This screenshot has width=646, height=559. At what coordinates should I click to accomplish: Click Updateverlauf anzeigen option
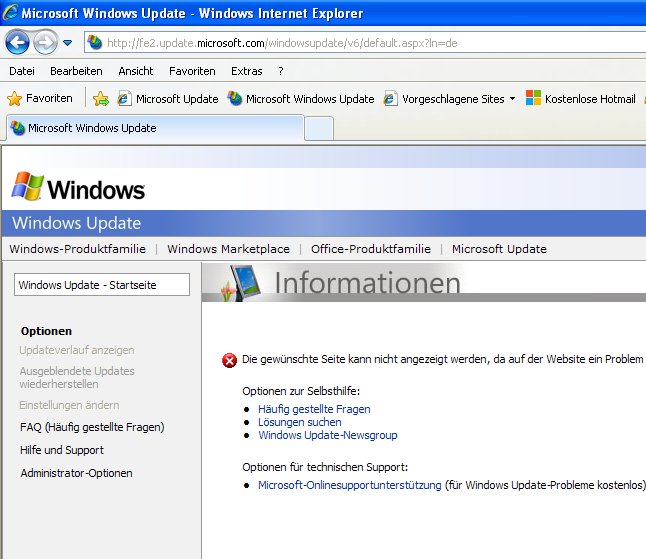coord(77,350)
